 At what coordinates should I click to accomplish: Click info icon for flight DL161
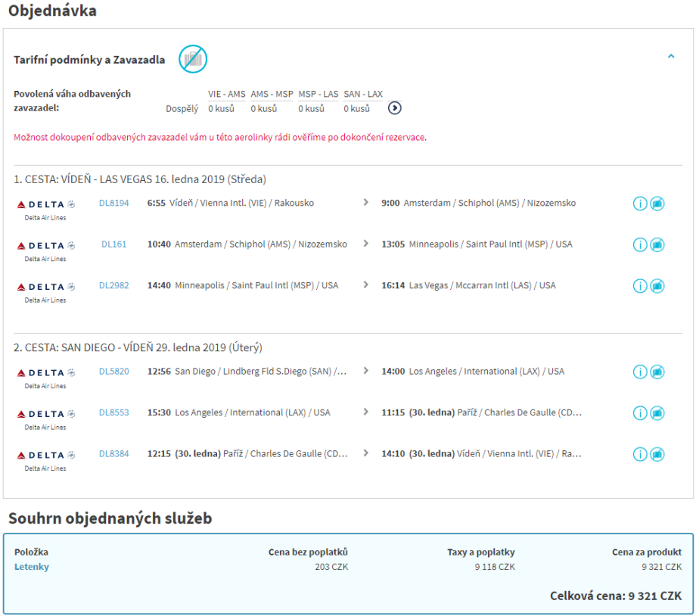(x=640, y=244)
